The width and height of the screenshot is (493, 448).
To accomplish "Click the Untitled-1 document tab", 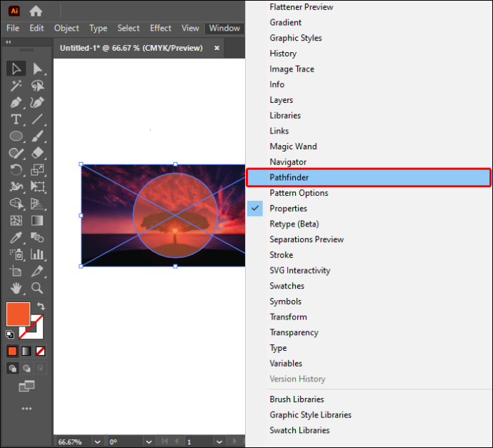I will tap(139, 48).
